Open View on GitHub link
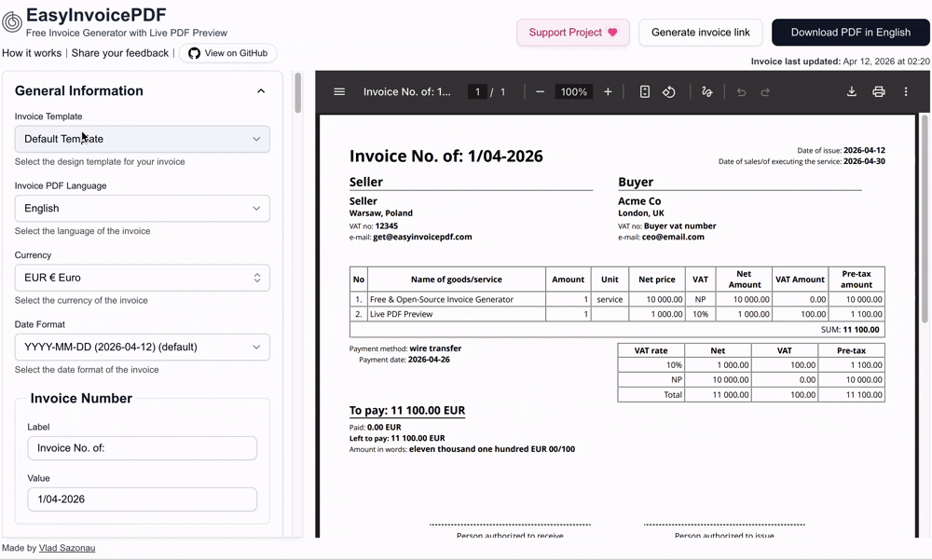Screen dimensions: 932x560 [x=228, y=53]
